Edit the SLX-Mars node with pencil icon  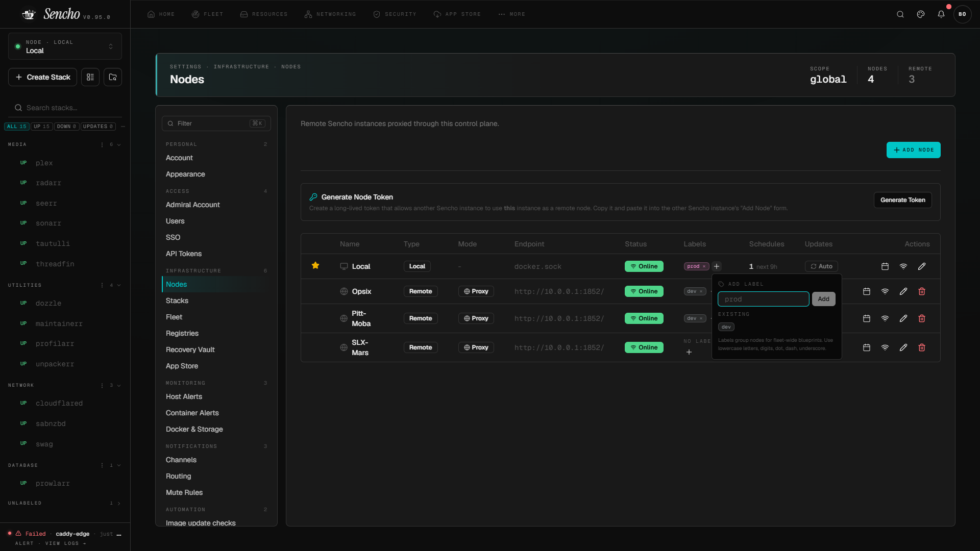point(903,347)
